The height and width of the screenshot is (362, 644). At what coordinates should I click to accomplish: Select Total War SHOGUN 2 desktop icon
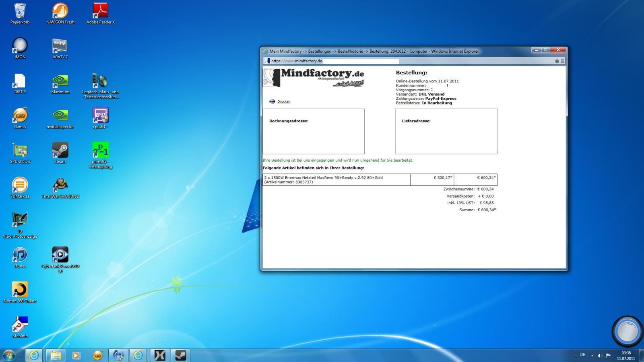(60, 188)
